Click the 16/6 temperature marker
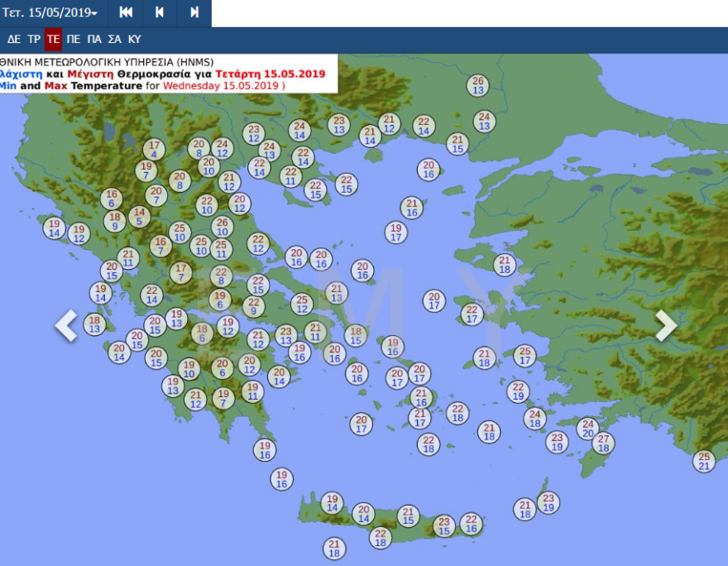The height and width of the screenshot is (566, 728). click(x=112, y=199)
